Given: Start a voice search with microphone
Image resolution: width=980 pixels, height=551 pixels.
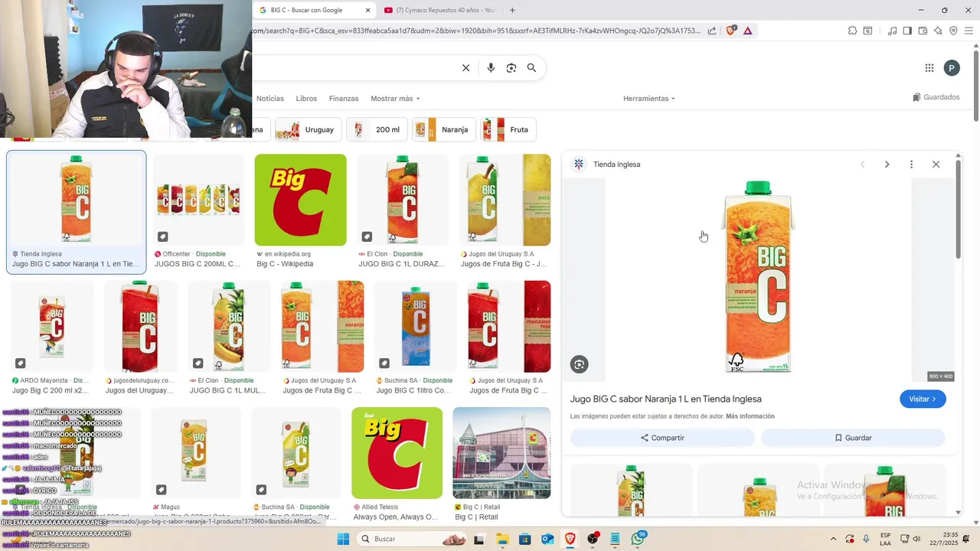Looking at the screenshot, I should pyautogui.click(x=491, y=68).
